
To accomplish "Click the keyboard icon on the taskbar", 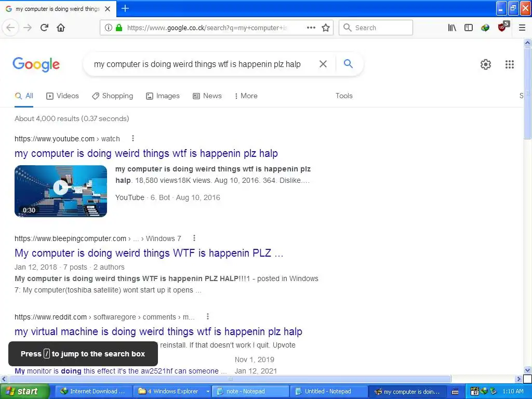I will point(455,392).
